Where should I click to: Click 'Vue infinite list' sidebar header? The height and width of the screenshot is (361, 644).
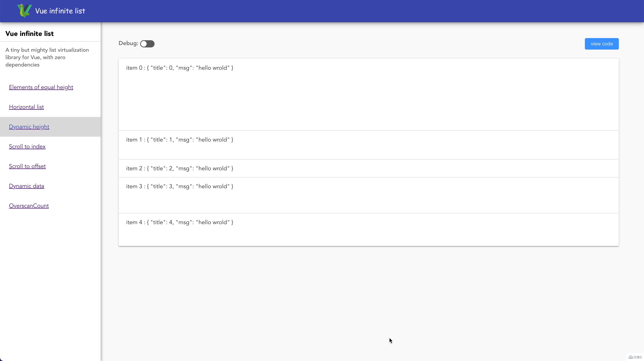[x=29, y=34]
